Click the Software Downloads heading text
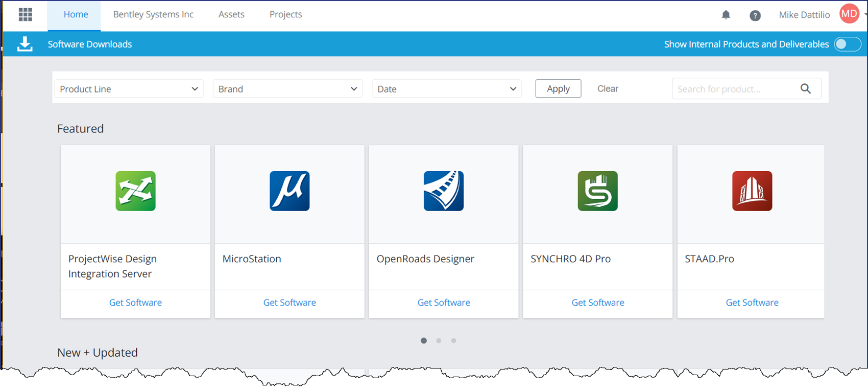868x391 pixels. click(x=90, y=44)
